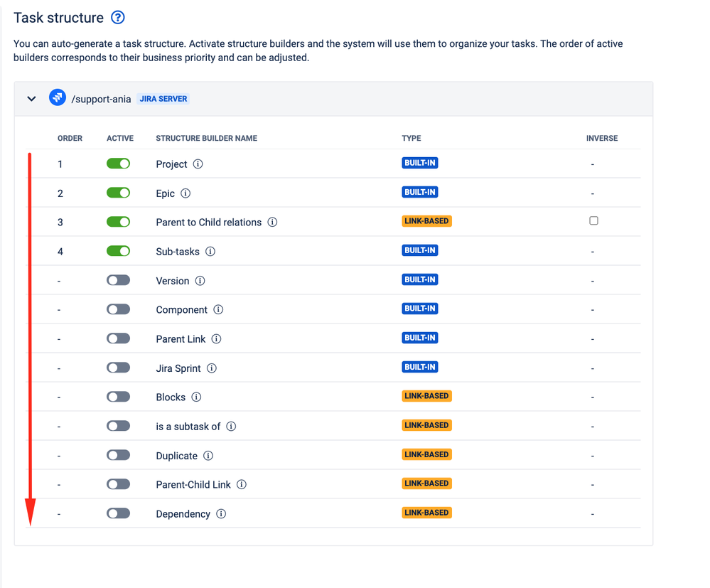
Task: Click the ACTIVE column header
Action: pos(120,138)
